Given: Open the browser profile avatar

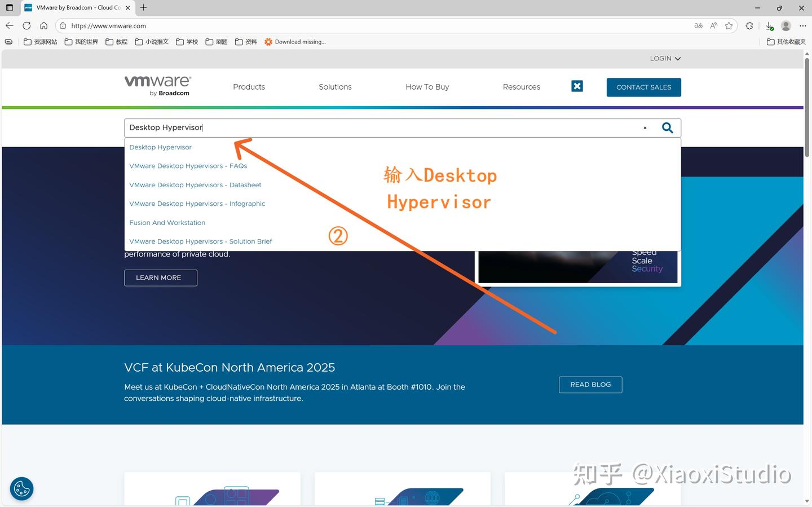Looking at the screenshot, I should tap(786, 25).
